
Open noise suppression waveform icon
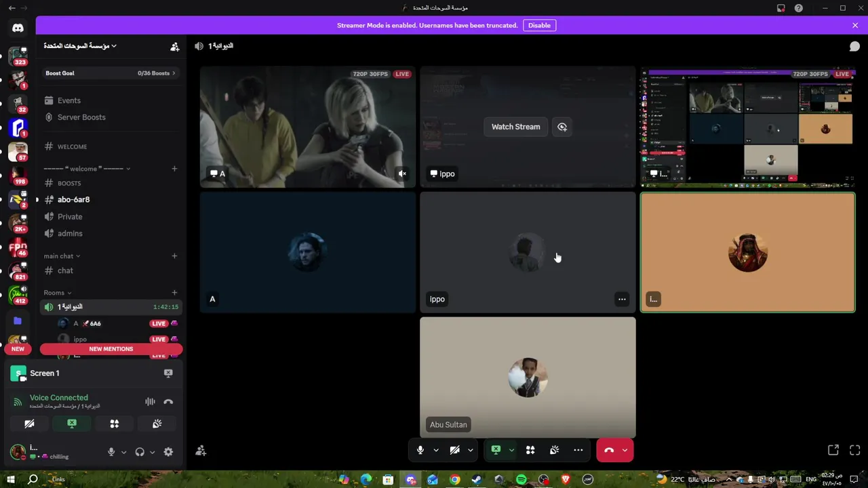click(x=150, y=401)
